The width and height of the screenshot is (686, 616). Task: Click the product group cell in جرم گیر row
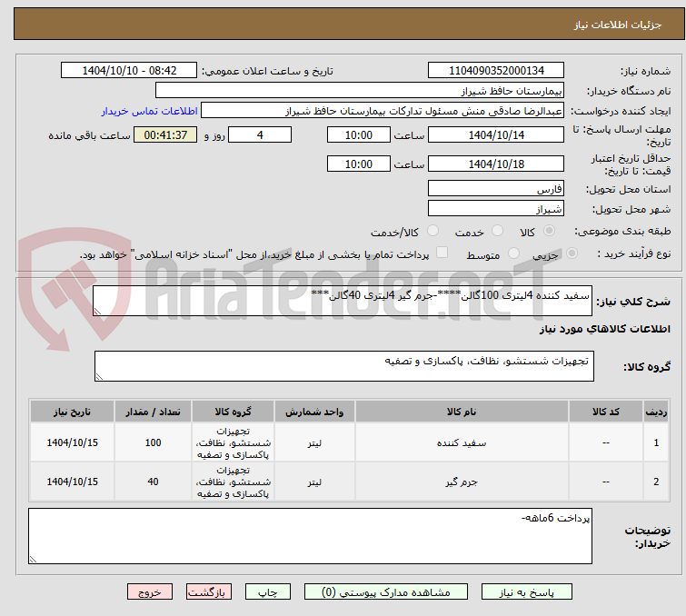pos(233,482)
